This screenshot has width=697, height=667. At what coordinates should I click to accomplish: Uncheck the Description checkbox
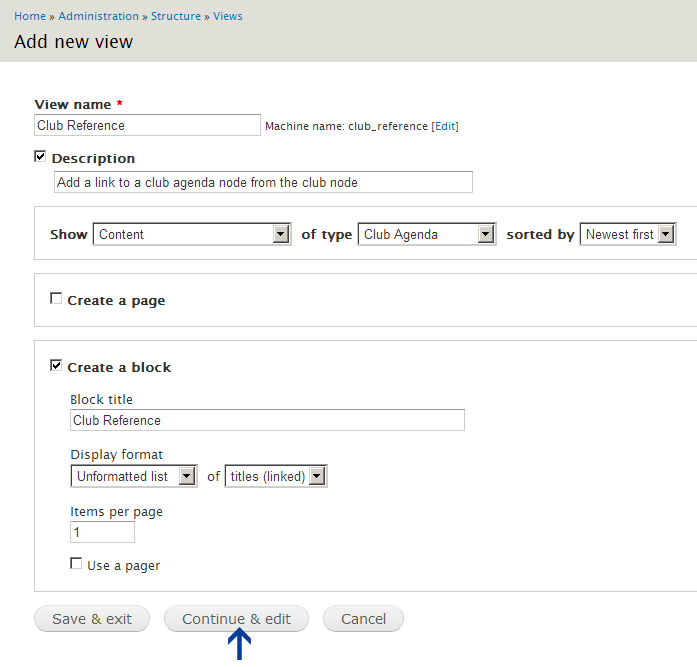[40, 157]
